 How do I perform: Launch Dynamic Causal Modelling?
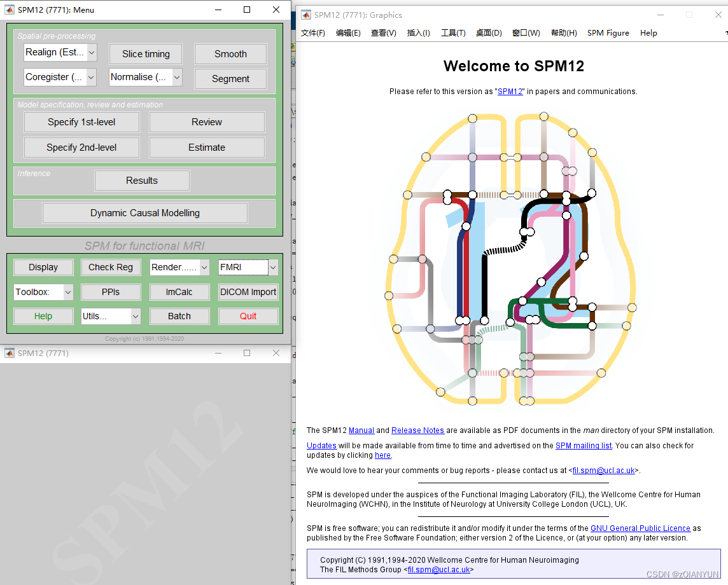(145, 213)
